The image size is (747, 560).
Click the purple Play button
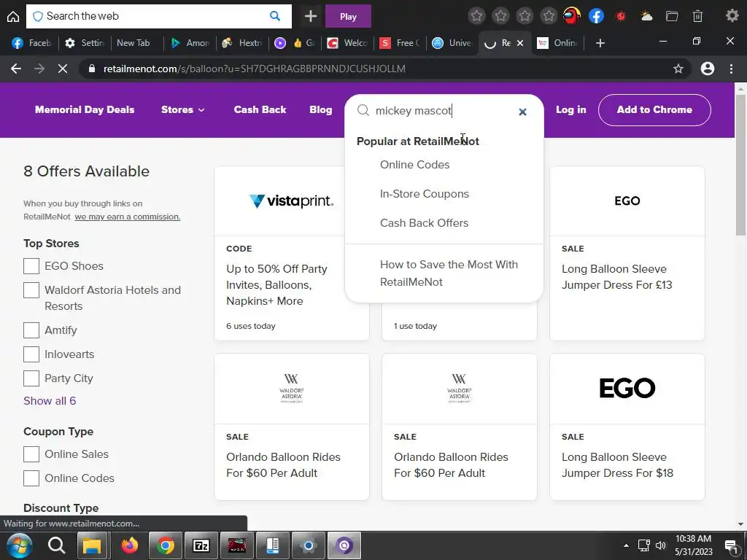click(348, 16)
